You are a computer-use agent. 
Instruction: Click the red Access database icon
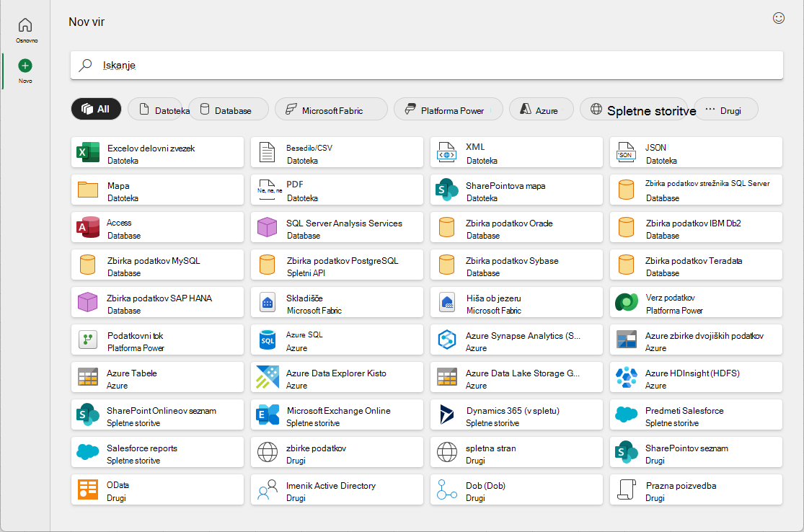pyautogui.click(x=88, y=227)
